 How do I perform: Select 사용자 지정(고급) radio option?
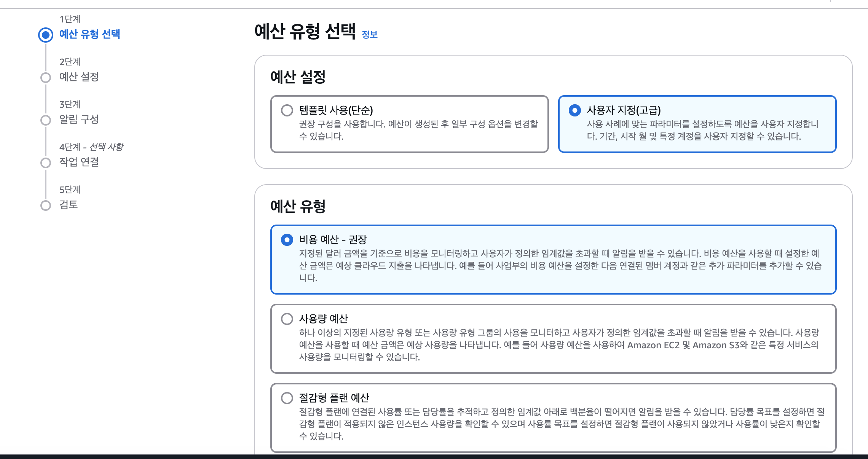(574, 110)
